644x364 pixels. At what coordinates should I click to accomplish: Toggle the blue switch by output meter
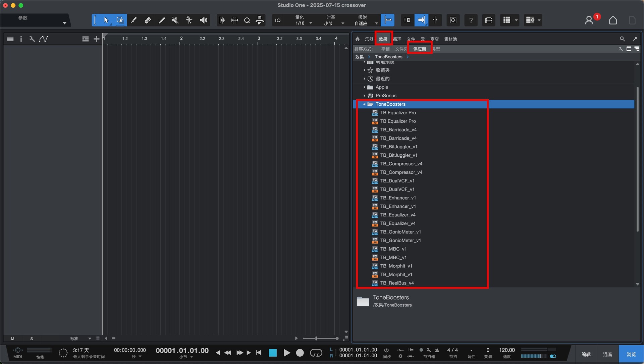pyautogui.click(x=553, y=356)
